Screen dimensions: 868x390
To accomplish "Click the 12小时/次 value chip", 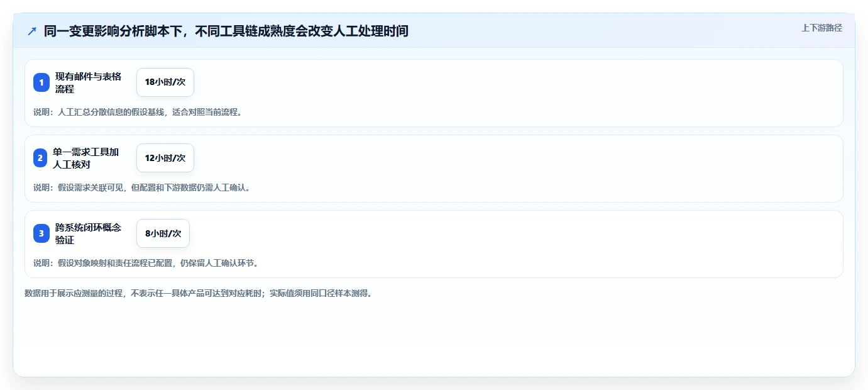I will point(165,158).
